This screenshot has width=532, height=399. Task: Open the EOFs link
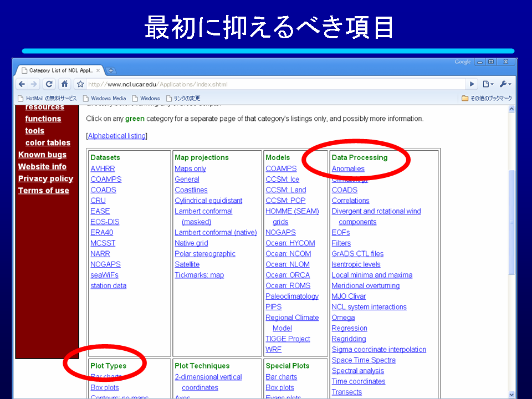tap(341, 232)
